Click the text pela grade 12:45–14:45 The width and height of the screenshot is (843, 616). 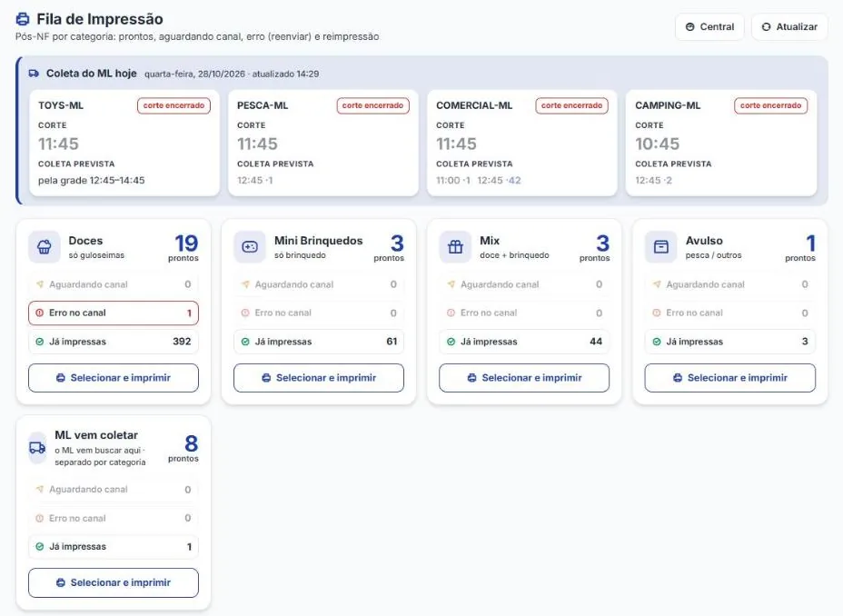(x=92, y=180)
